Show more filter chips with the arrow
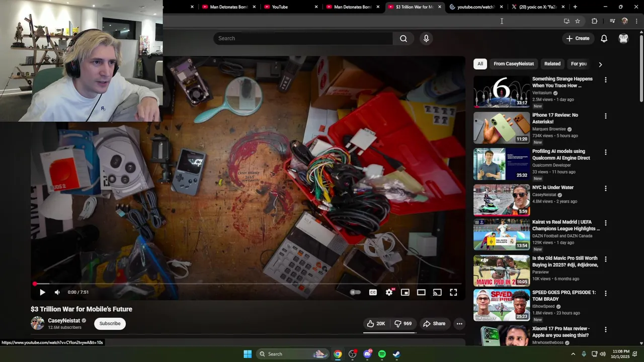The height and width of the screenshot is (362, 644). click(600, 64)
